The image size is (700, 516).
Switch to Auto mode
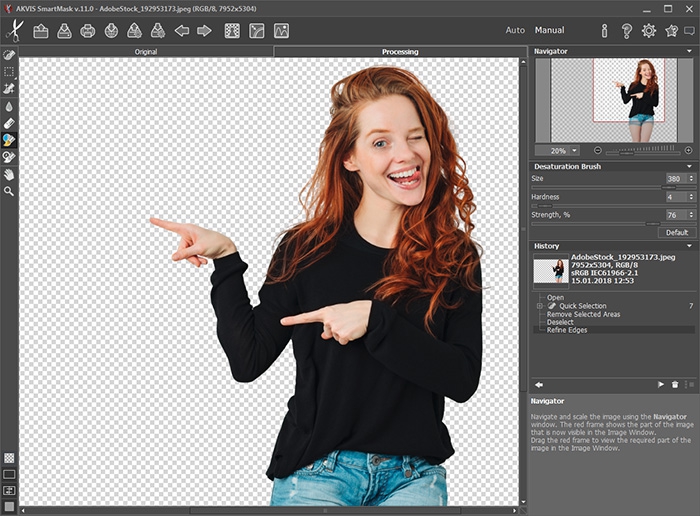point(515,30)
